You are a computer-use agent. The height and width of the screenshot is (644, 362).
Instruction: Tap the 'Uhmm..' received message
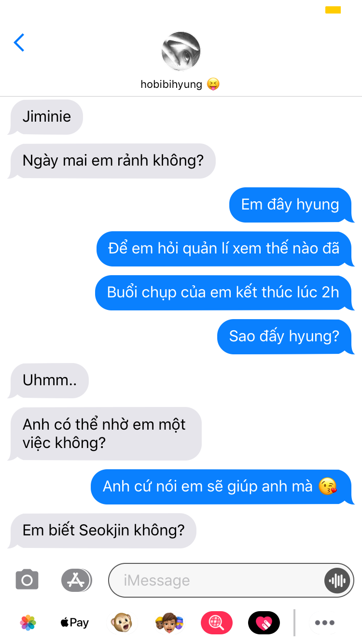coord(49,380)
